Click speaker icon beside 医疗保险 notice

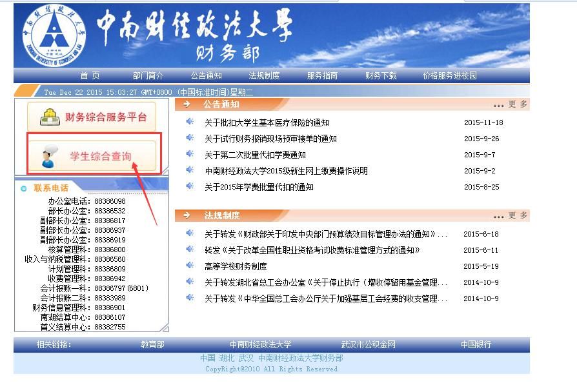pyautogui.click(x=190, y=122)
